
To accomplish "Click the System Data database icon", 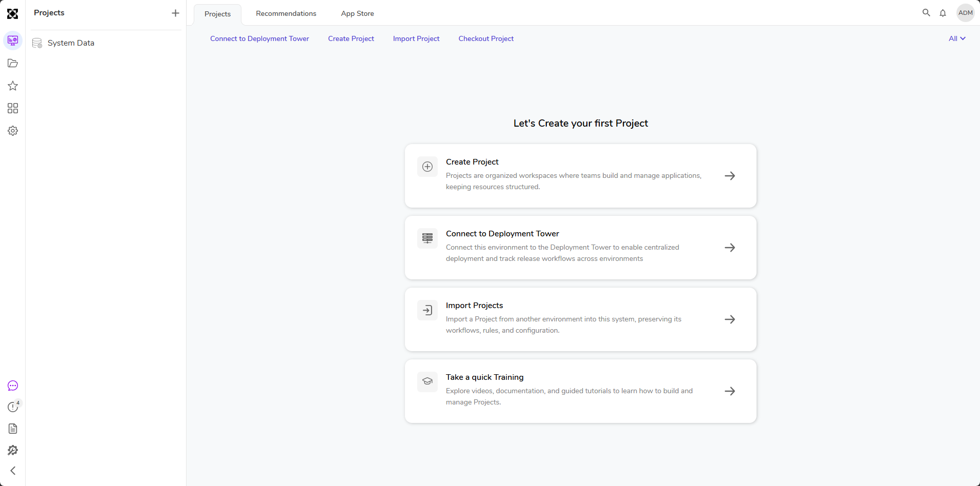I will tap(37, 43).
